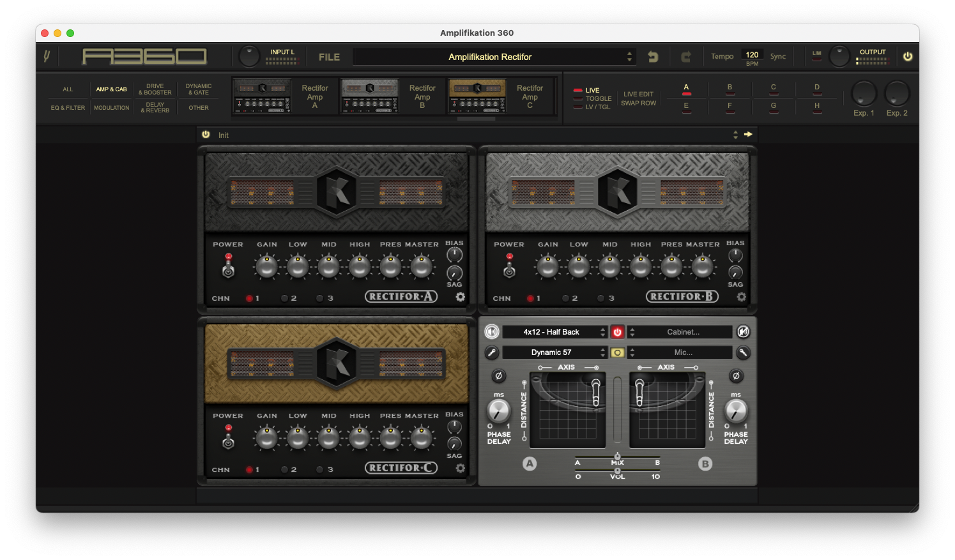
Task: Click microphone in speaker grid B
Action: click(x=639, y=393)
